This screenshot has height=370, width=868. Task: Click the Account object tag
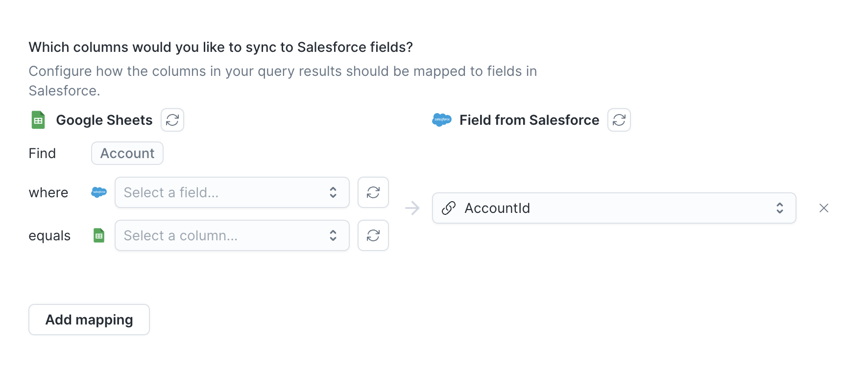pos(127,153)
